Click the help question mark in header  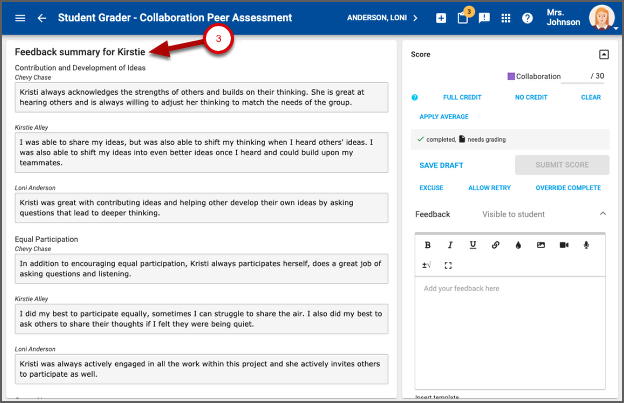(527, 18)
